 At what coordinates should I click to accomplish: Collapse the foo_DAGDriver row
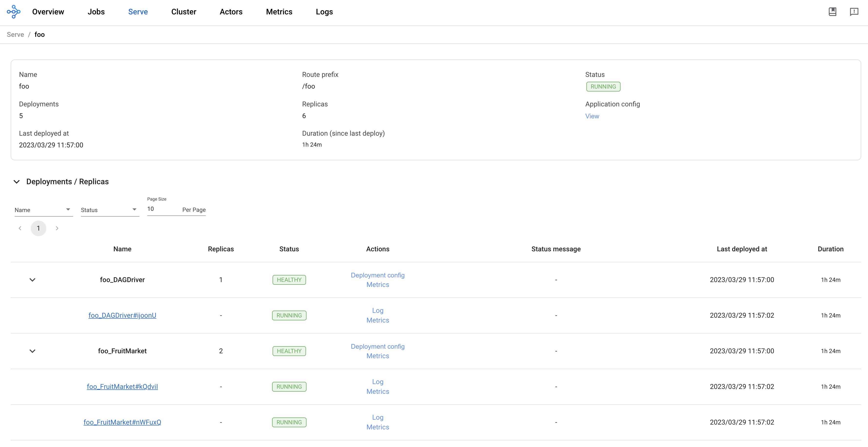tap(32, 280)
